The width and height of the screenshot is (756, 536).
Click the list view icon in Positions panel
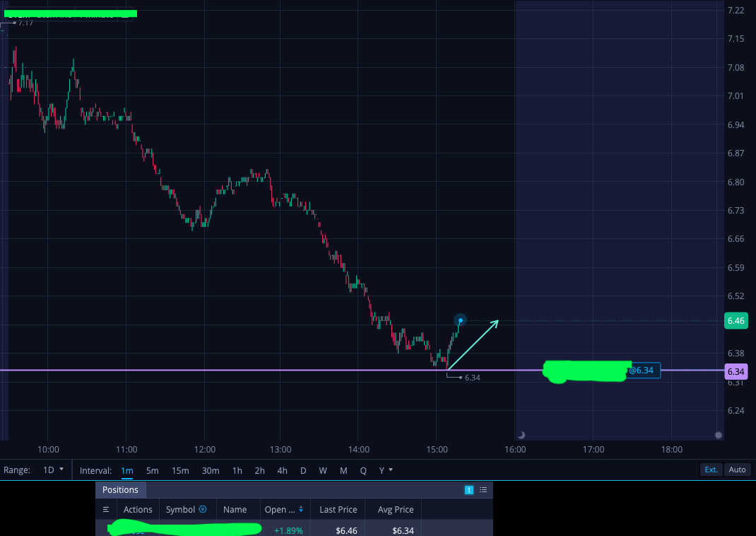point(483,490)
